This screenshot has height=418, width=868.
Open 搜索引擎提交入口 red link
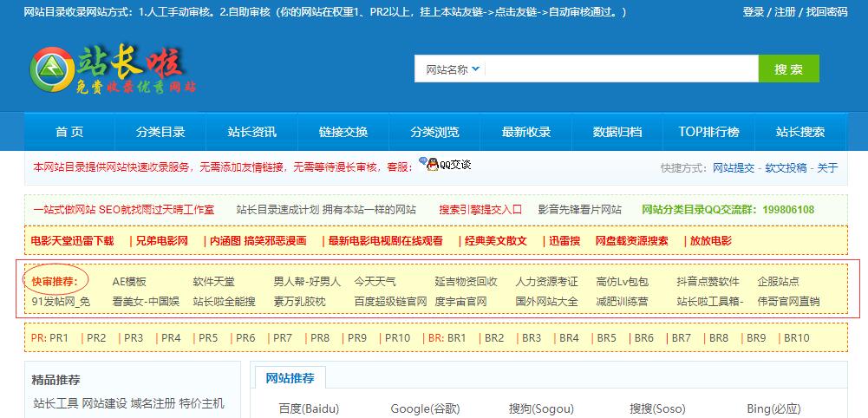(480, 210)
